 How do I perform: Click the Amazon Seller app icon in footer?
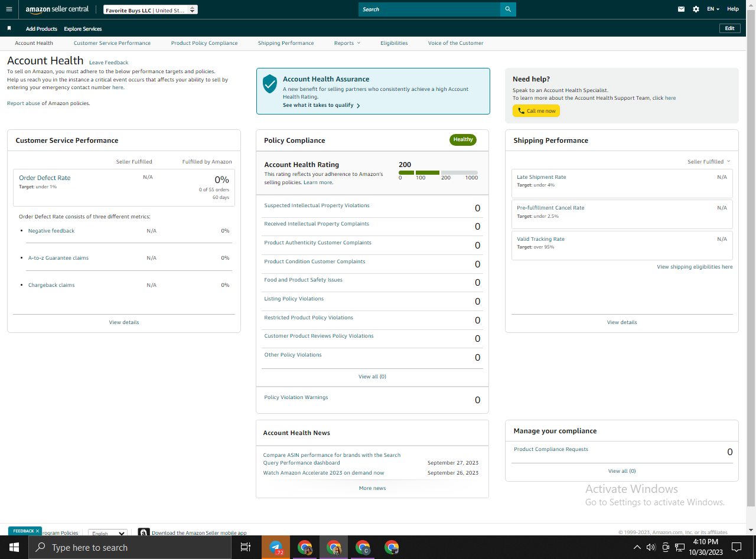(x=144, y=532)
